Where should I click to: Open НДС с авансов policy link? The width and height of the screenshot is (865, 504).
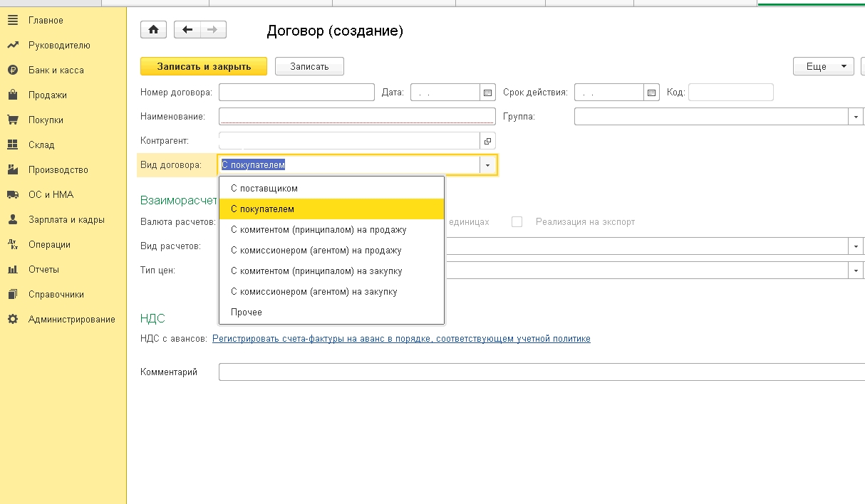(x=401, y=339)
